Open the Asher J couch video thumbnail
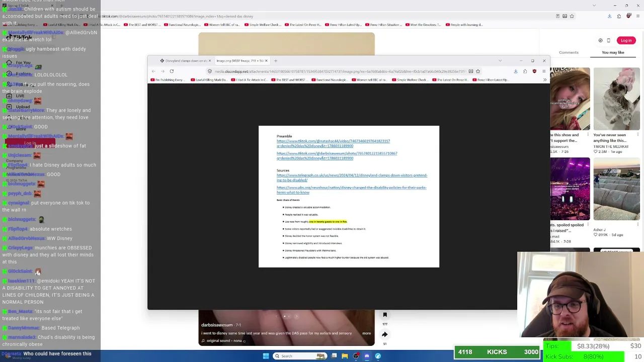 pos(617,189)
